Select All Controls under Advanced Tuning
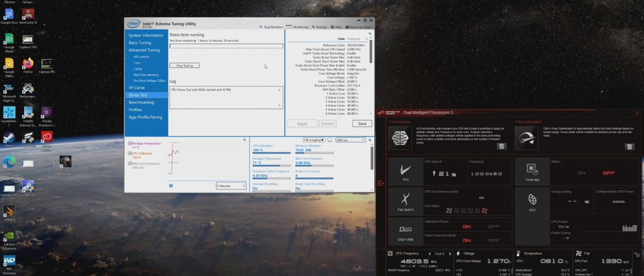The height and width of the screenshot is (276, 644). pos(142,57)
